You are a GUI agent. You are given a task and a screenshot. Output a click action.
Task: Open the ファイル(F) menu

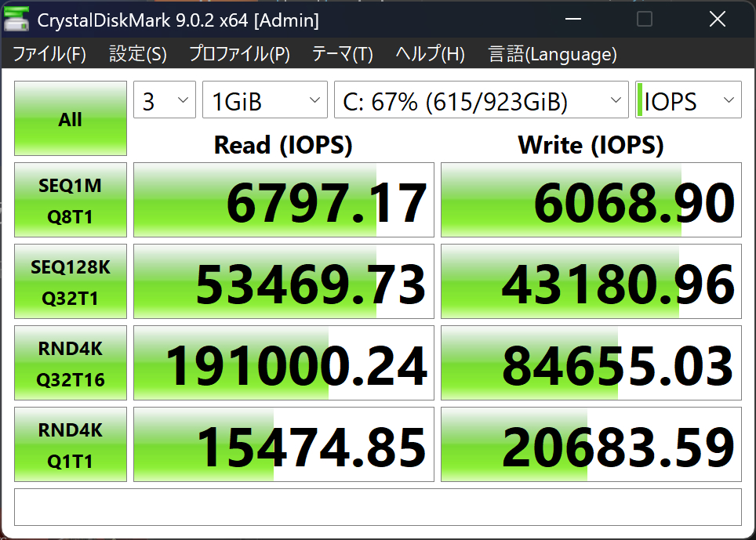[49, 54]
